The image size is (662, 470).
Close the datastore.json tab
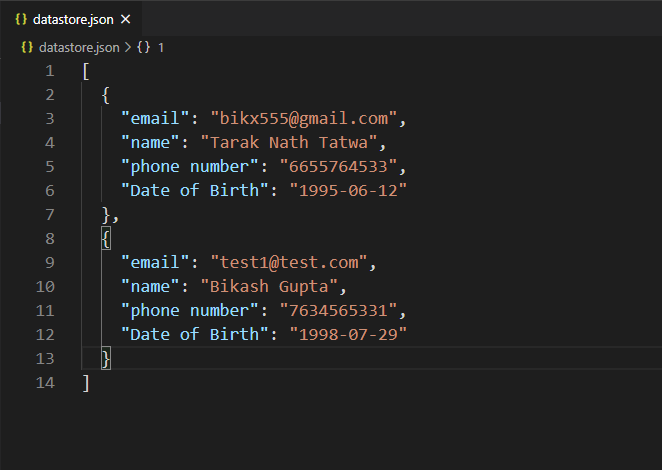pos(125,19)
